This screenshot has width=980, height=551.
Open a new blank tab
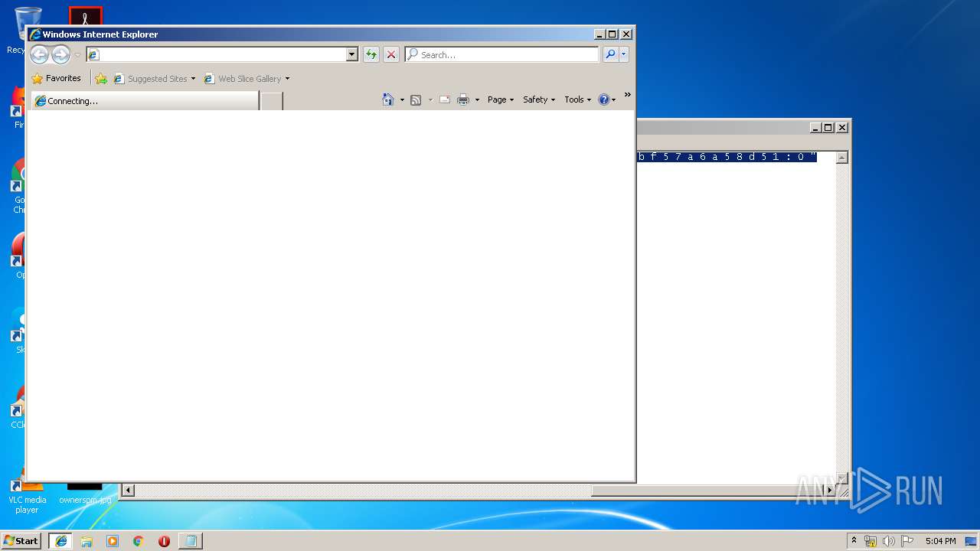coord(272,100)
